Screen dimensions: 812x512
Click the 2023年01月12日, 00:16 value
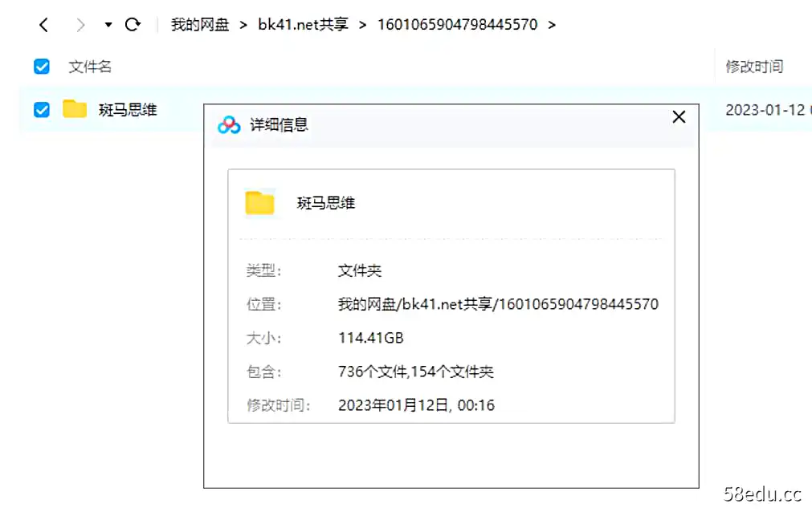coord(416,404)
